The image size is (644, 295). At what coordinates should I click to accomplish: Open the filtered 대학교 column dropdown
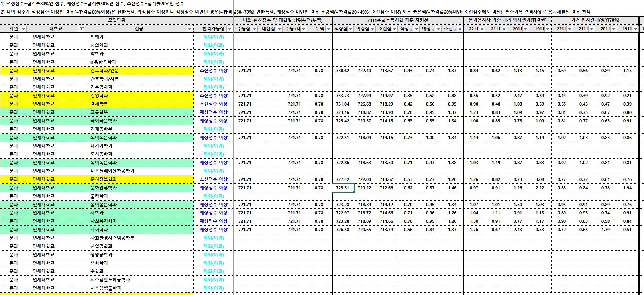(x=81, y=29)
